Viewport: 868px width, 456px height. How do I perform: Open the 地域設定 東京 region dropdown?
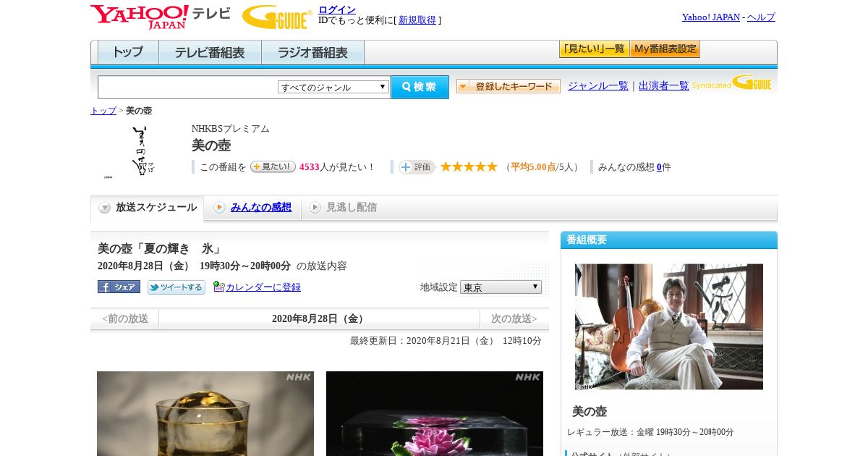click(x=501, y=287)
